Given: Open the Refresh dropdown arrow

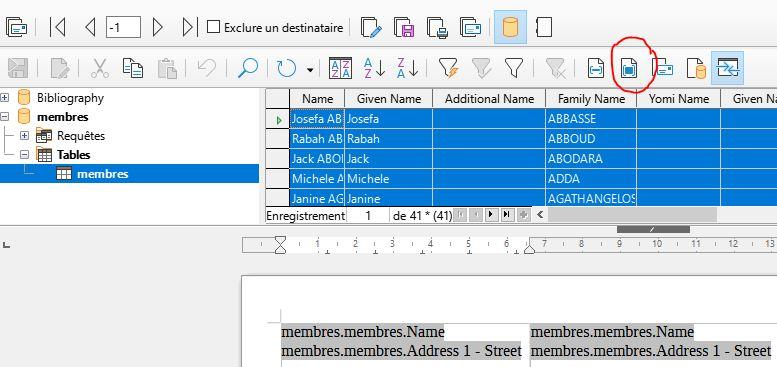Looking at the screenshot, I should tap(310, 70).
